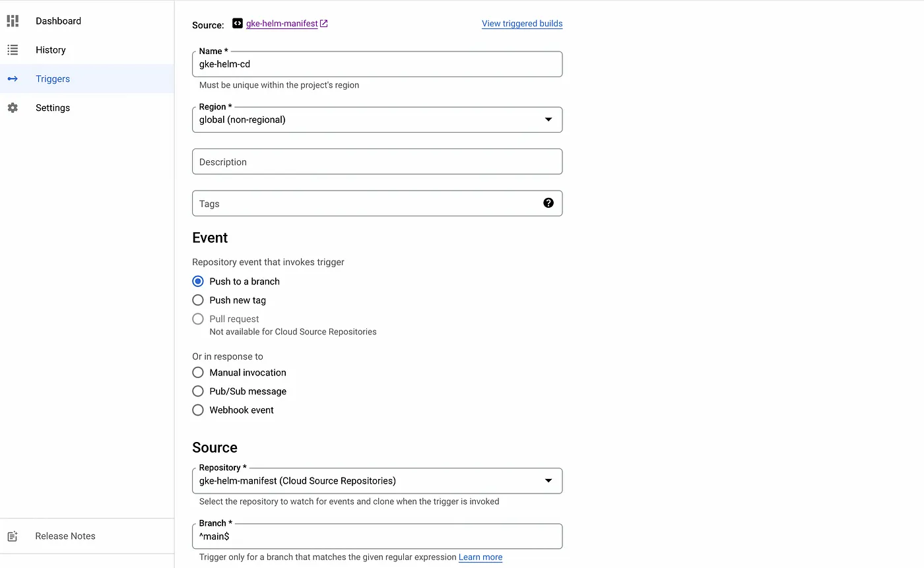Screen dimensions: 924x568
Task: Open the Region dropdown
Action: coord(548,119)
